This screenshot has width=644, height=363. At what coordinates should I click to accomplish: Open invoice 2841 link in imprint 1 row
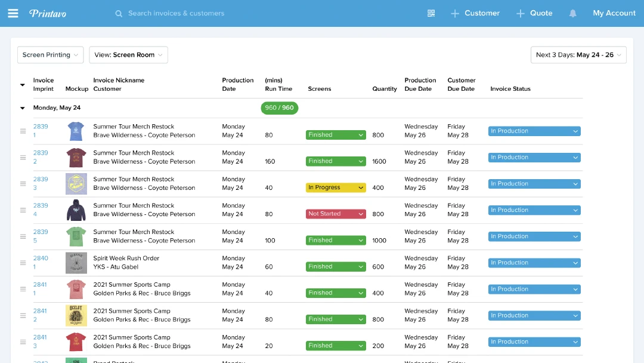(40, 284)
